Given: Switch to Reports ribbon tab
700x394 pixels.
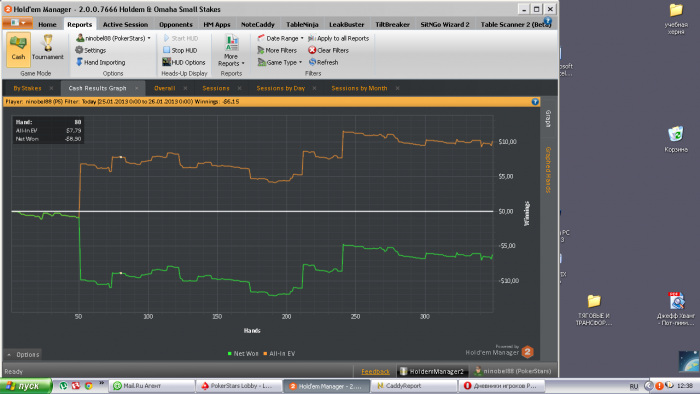Looking at the screenshot, I should 79,25.
